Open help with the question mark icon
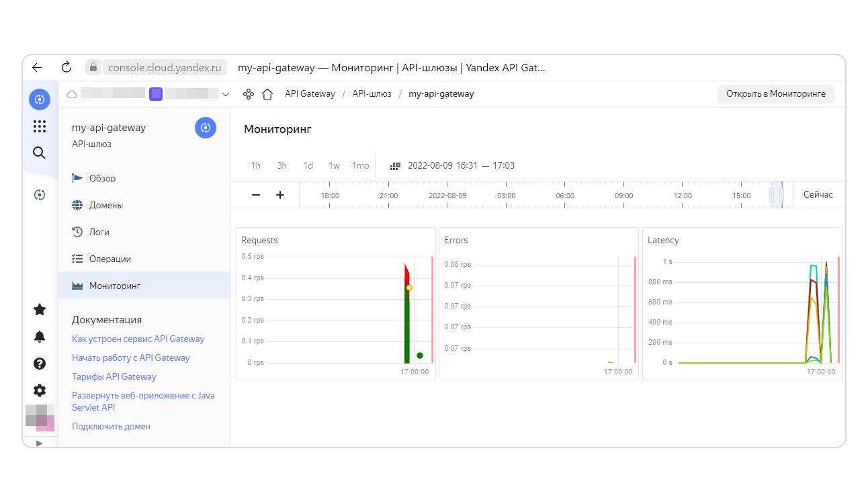The height and width of the screenshot is (502, 868). click(40, 364)
